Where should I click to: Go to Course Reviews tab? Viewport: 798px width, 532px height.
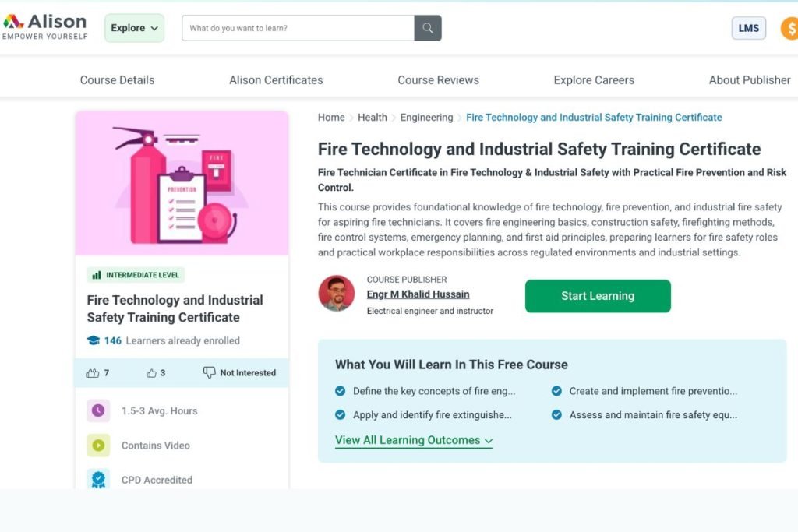coord(438,80)
